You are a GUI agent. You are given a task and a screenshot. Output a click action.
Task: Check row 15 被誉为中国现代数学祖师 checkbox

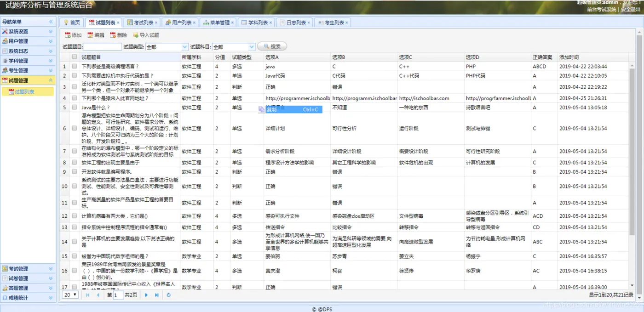pyautogui.click(x=75, y=256)
